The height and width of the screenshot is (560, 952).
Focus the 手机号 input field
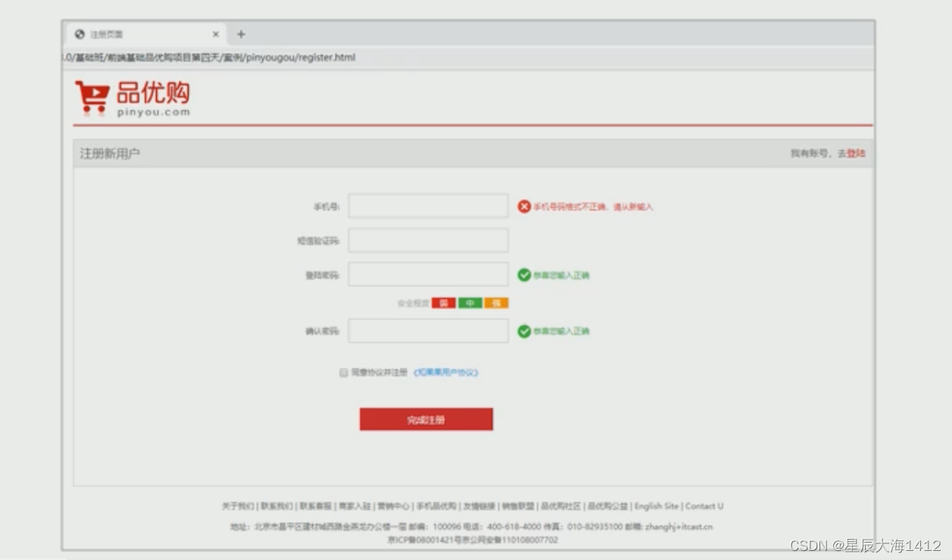click(x=428, y=206)
